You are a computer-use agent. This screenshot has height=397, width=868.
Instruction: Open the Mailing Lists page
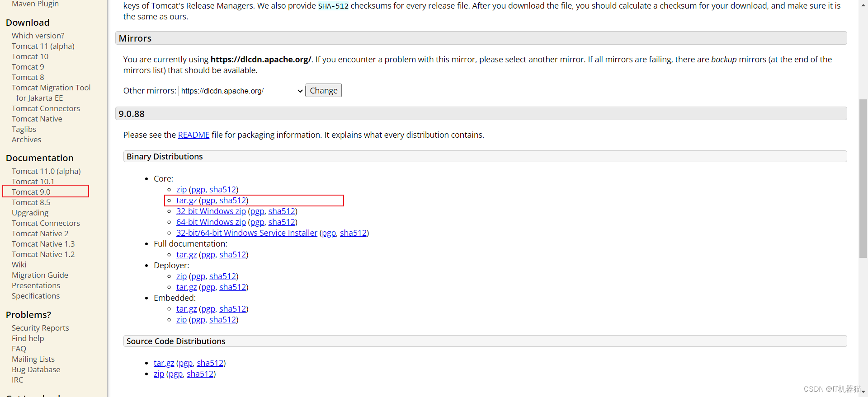[x=33, y=359]
